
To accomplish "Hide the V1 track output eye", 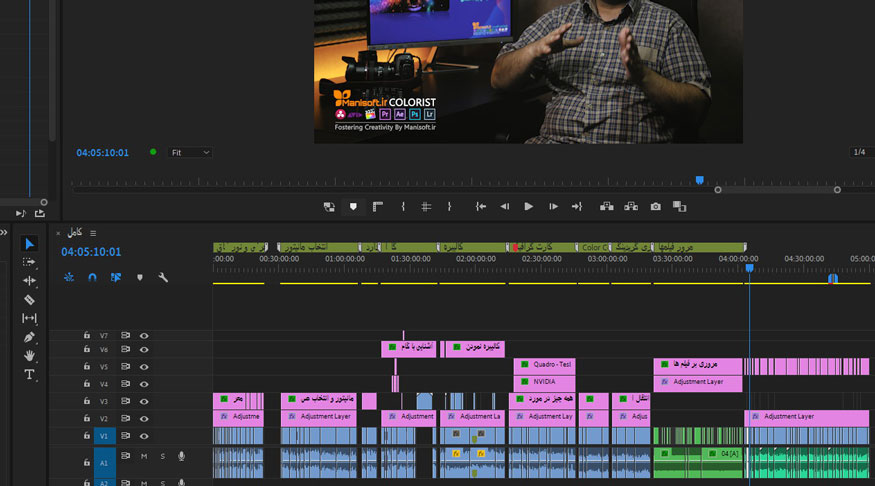I will (x=144, y=436).
